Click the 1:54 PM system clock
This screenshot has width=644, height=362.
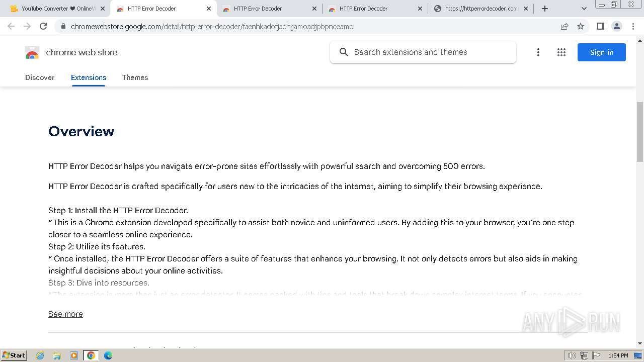pyautogui.click(x=618, y=355)
